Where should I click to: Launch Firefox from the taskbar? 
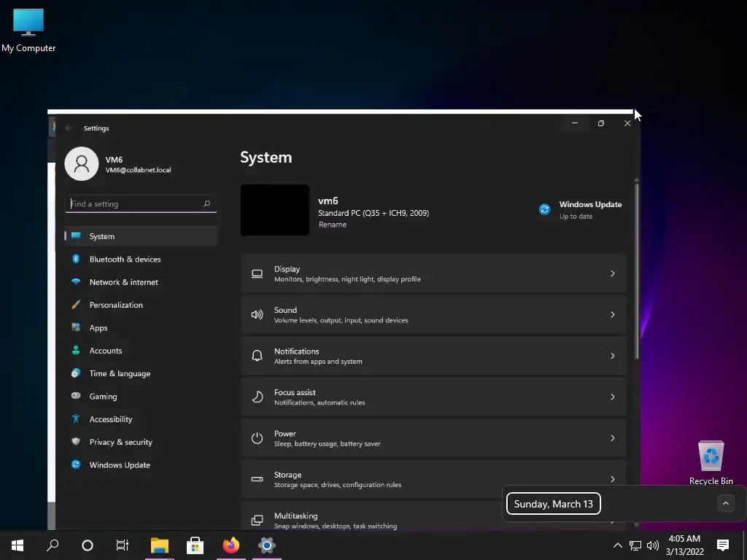tap(231, 545)
